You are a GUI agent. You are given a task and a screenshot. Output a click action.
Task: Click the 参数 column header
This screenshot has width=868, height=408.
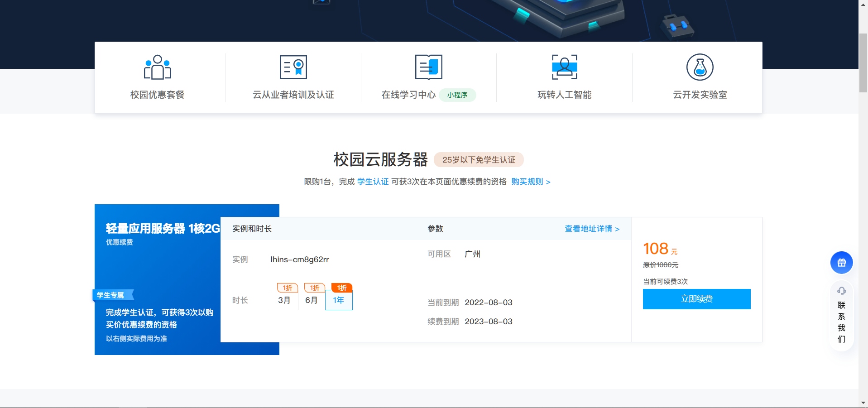(435, 229)
